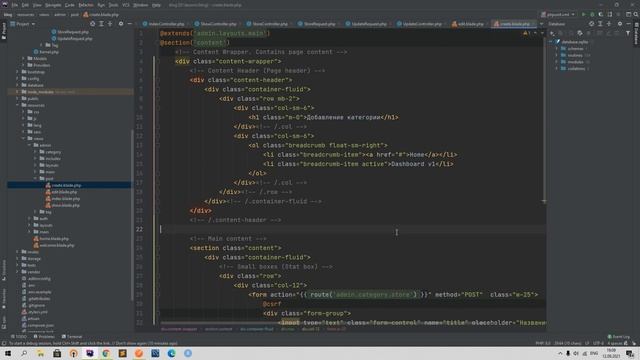Click the Debug bug icon

click(x=592, y=14)
